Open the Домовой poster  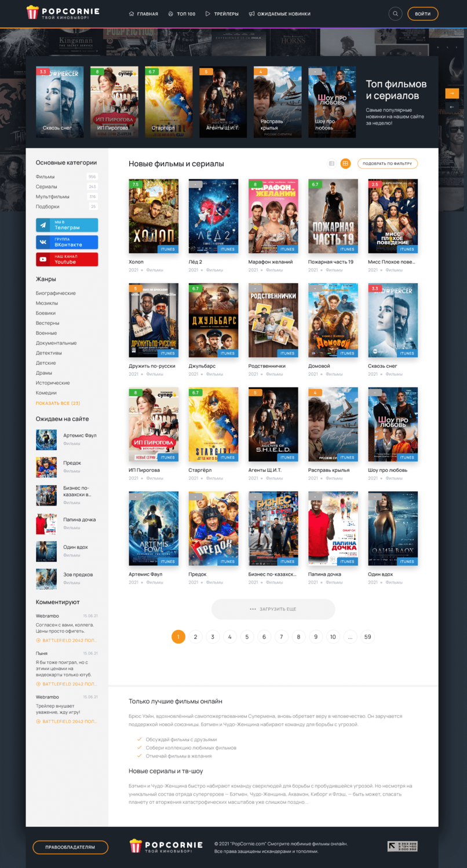click(x=333, y=320)
